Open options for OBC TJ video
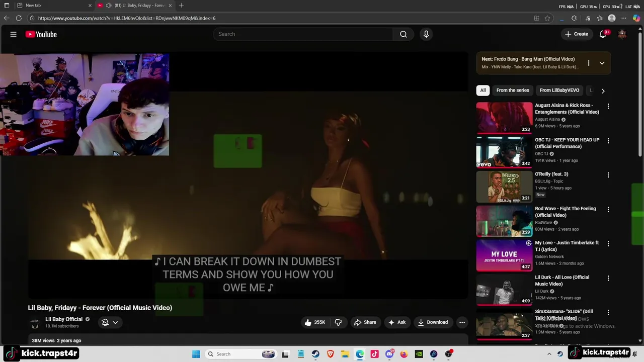Screen dimensions: 644x362 pos(608,141)
